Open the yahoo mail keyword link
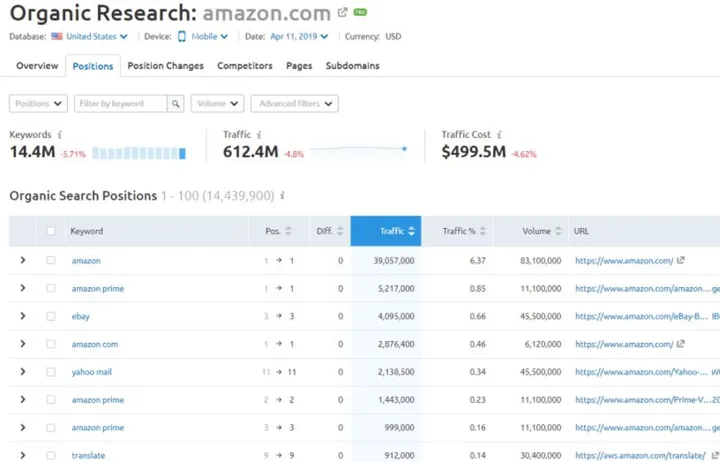 click(91, 372)
